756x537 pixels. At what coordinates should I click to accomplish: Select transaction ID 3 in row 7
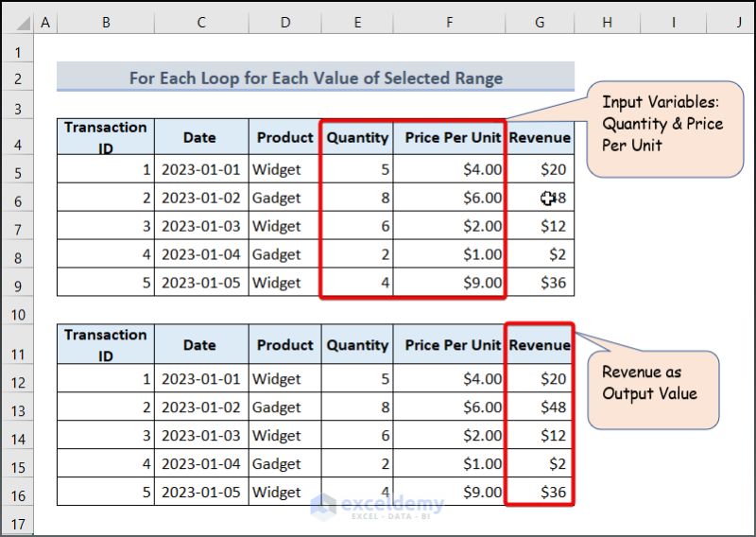pyautogui.click(x=106, y=225)
